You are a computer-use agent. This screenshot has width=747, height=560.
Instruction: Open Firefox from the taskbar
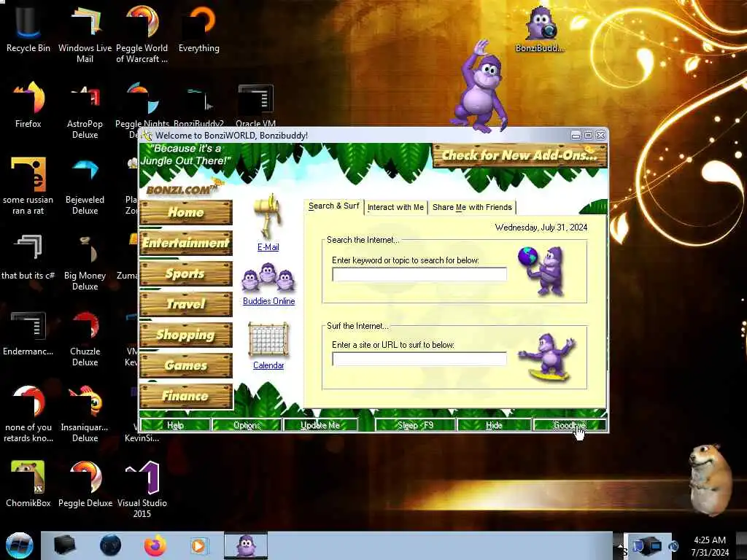(x=155, y=545)
